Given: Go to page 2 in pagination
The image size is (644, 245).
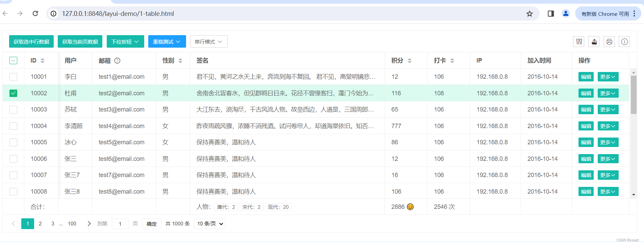Looking at the screenshot, I should pos(40,224).
